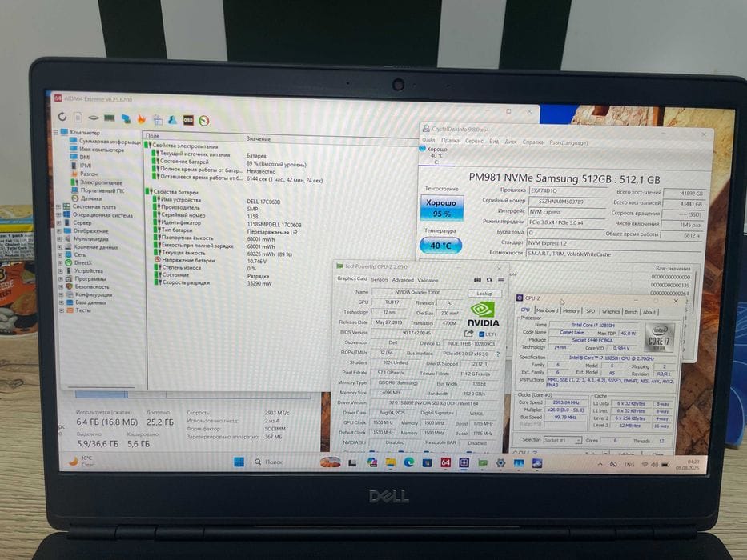The width and height of the screenshot is (747, 560).
Task: Click the AIDA64 refresh toolbar icon
Action: pyautogui.click(x=62, y=116)
